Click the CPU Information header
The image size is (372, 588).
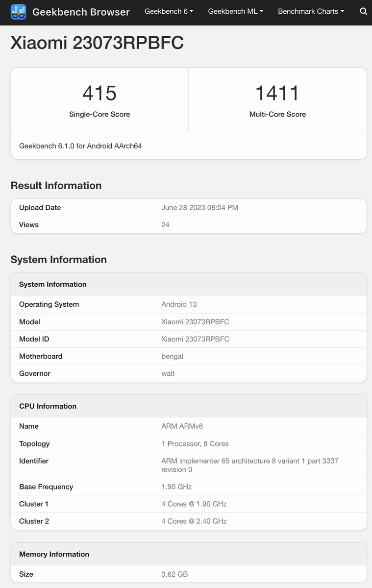189,406
